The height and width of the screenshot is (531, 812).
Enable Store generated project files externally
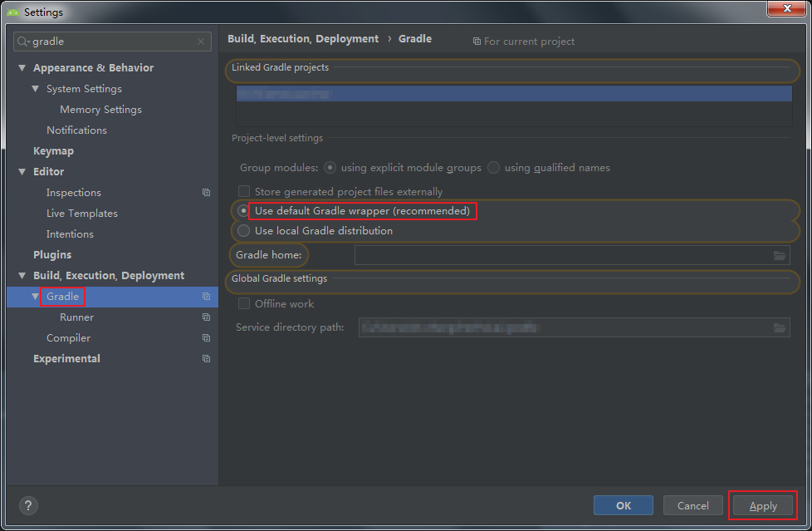click(244, 191)
